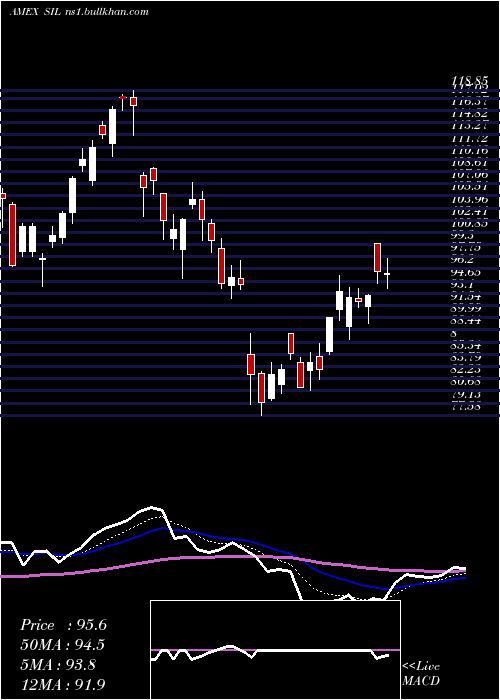Select the 93.1 price axis label
Viewport: 500px width, 700px height.
point(463,284)
